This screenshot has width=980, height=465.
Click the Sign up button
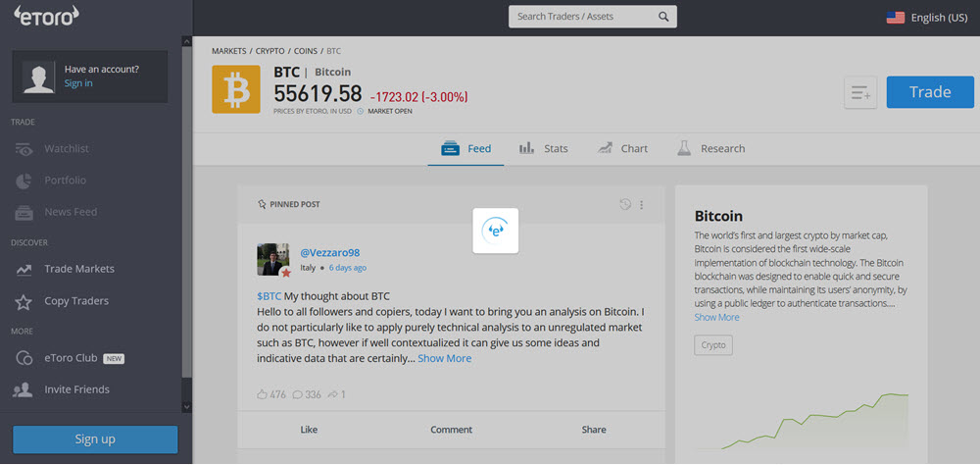[x=95, y=439]
